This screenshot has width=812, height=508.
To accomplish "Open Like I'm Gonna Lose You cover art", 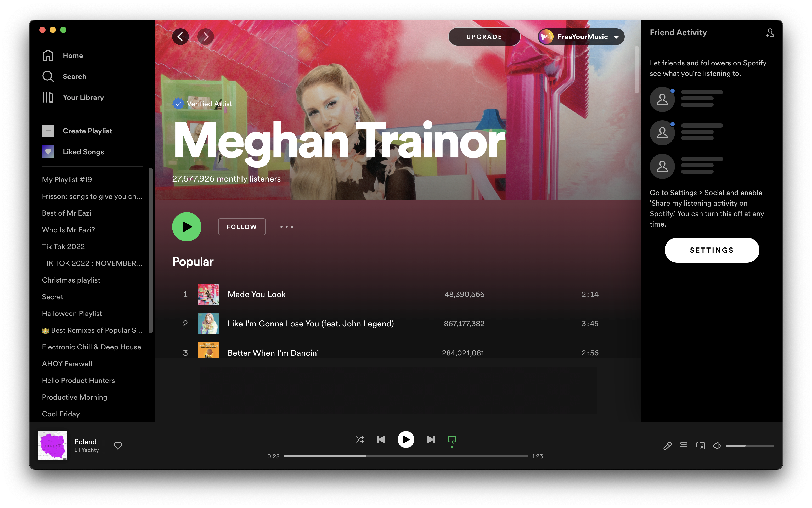I will point(209,324).
